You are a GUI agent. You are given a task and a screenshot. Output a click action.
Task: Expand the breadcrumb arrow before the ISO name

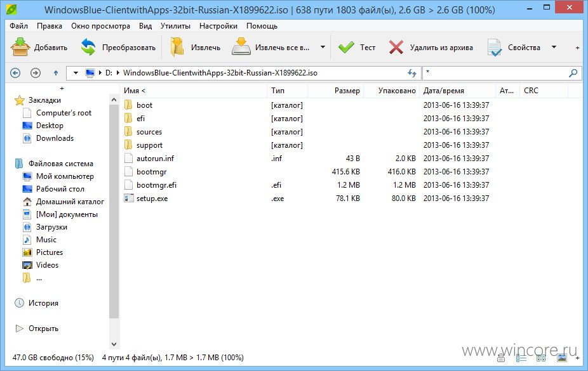point(118,73)
